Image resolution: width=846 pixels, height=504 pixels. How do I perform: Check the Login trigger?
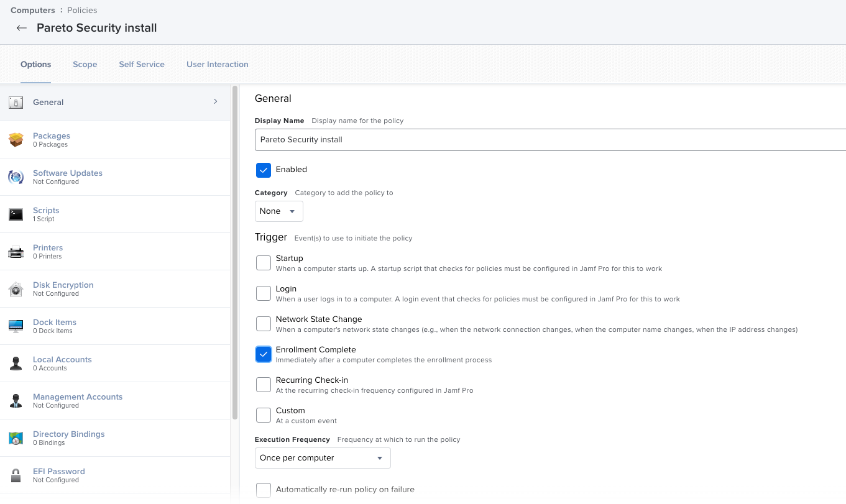pos(264,293)
